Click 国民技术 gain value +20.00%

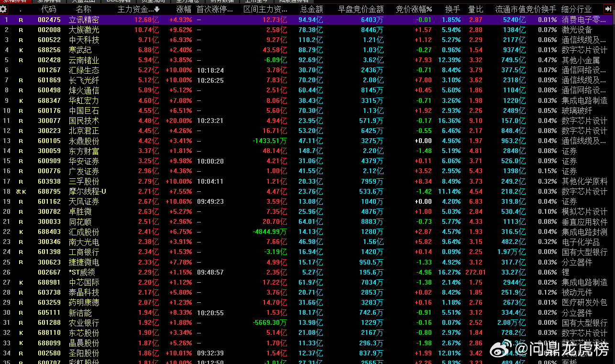tap(179, 121)
